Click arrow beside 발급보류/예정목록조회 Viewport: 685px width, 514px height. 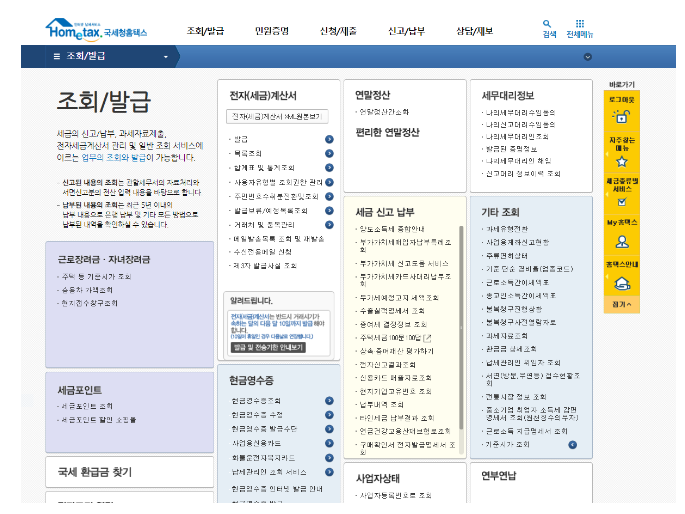pyautogui.click(x=329, y=210)
